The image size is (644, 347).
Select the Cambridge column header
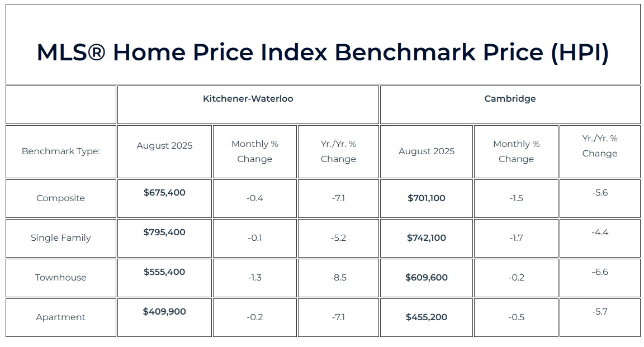pyautogui.click(x=510, y=99)
